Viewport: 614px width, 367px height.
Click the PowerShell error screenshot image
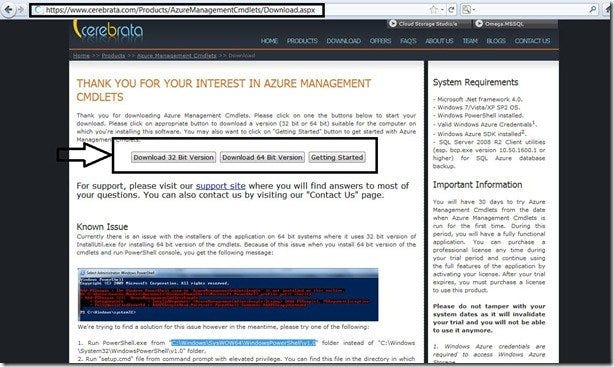click(228, 295)
